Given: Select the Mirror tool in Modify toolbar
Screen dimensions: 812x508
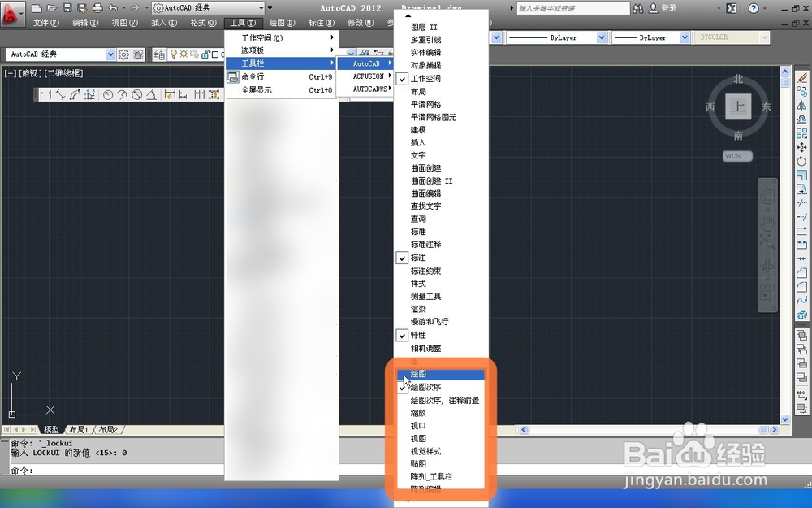Looking at the screenshot, I should pos(801,106).
